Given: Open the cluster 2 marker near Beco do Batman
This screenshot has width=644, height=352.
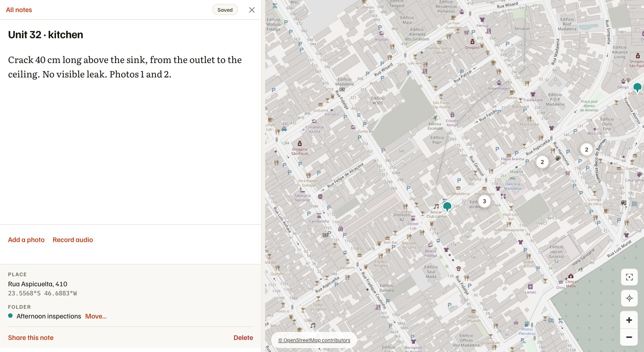Looking at the screenshot, I should coord(587,150).
